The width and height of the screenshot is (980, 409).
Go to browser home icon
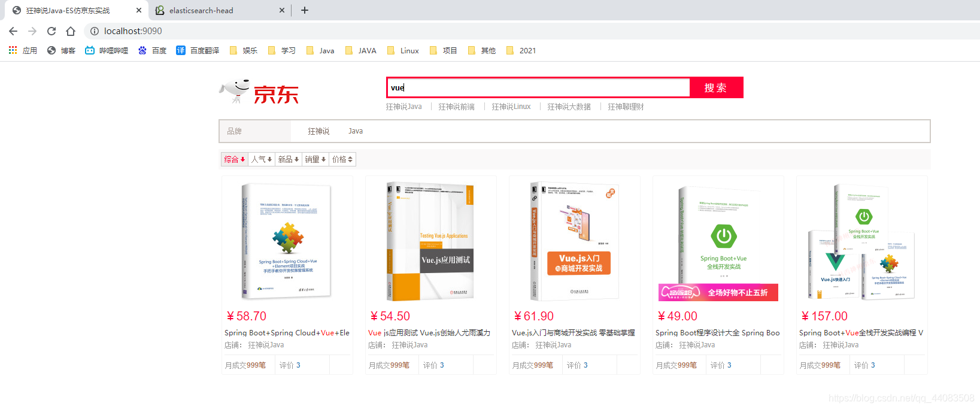(x=71, y=31)
